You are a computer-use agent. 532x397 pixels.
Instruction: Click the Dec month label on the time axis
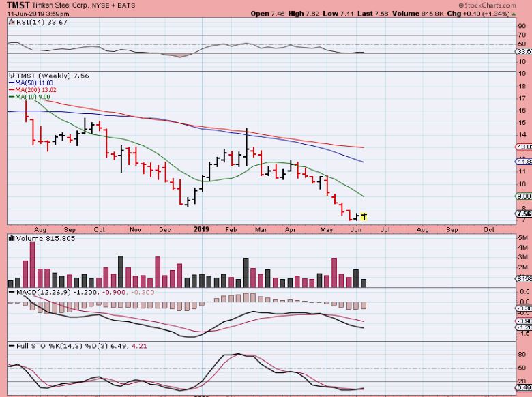tap(165, 230)
